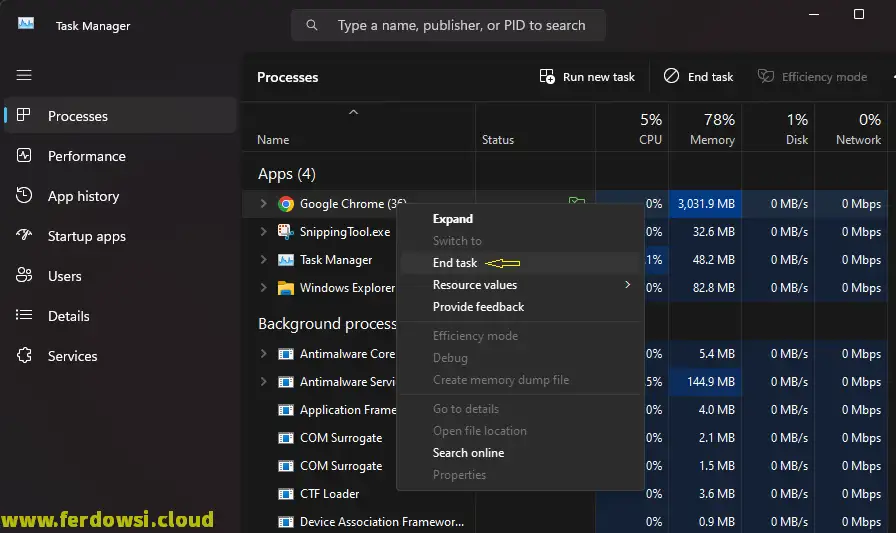
Task: Open the App history page
Action: pos(120,196)
